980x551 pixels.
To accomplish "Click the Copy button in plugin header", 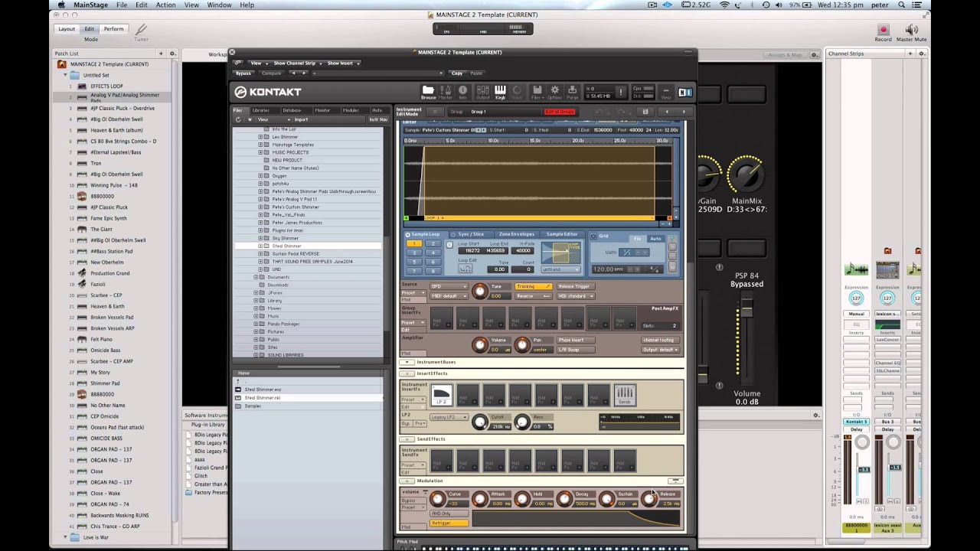I will [x=457, y=73].
